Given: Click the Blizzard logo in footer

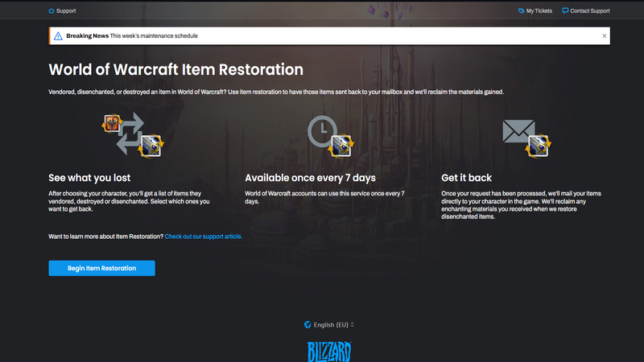Looking at the screenshot, I should tap(329, 352).
